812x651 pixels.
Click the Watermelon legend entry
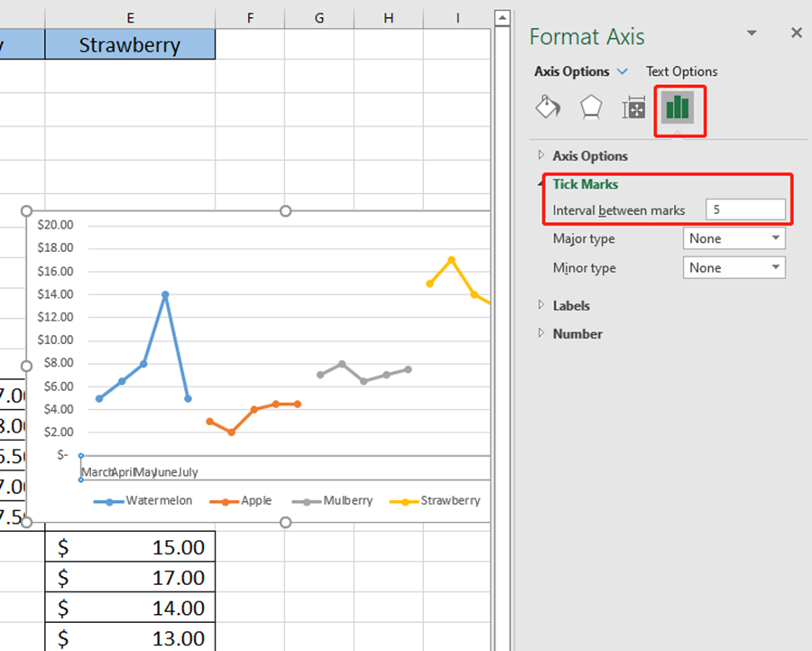click(143, 501)
